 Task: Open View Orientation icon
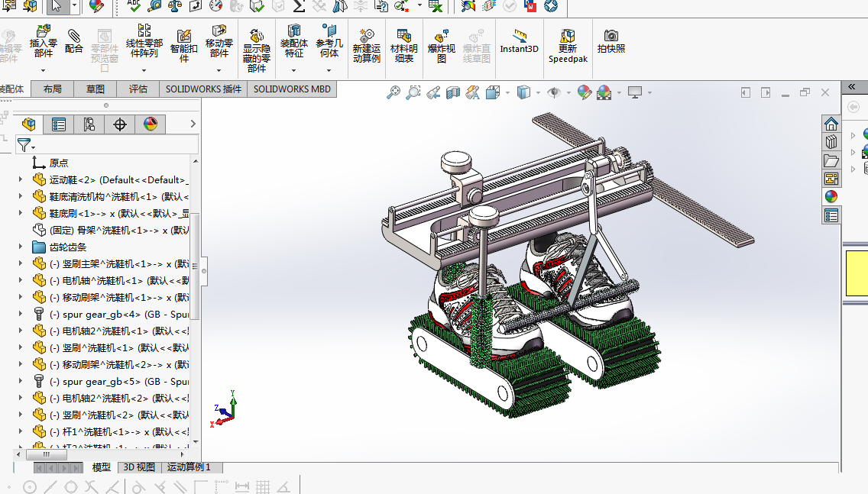[493, 92]
